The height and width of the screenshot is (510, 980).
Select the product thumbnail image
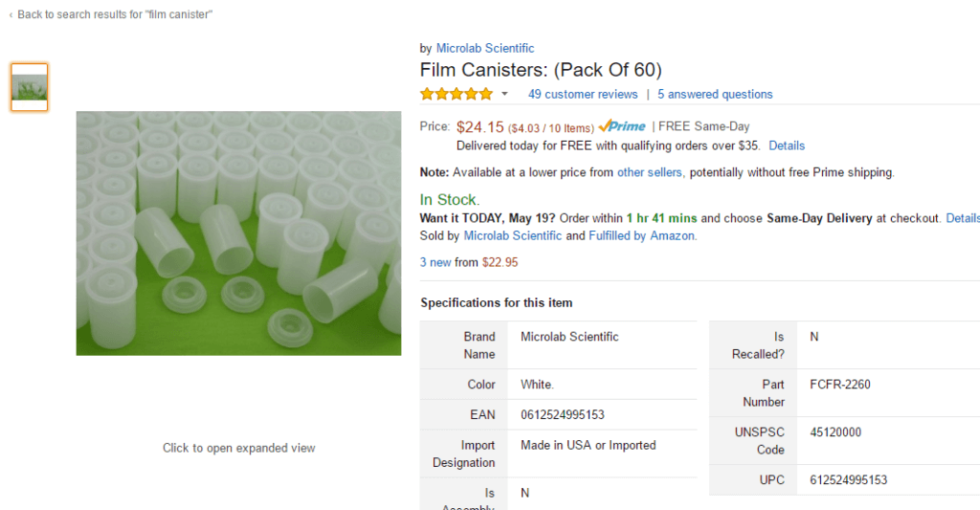(x=30, y=87)
